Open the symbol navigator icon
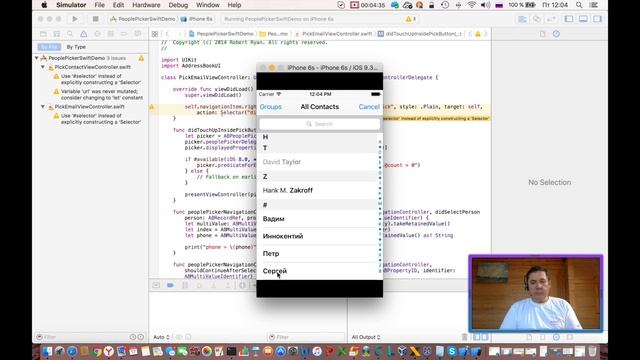The width and height of the screenshot is (640, 360). [x=57, y=34]
